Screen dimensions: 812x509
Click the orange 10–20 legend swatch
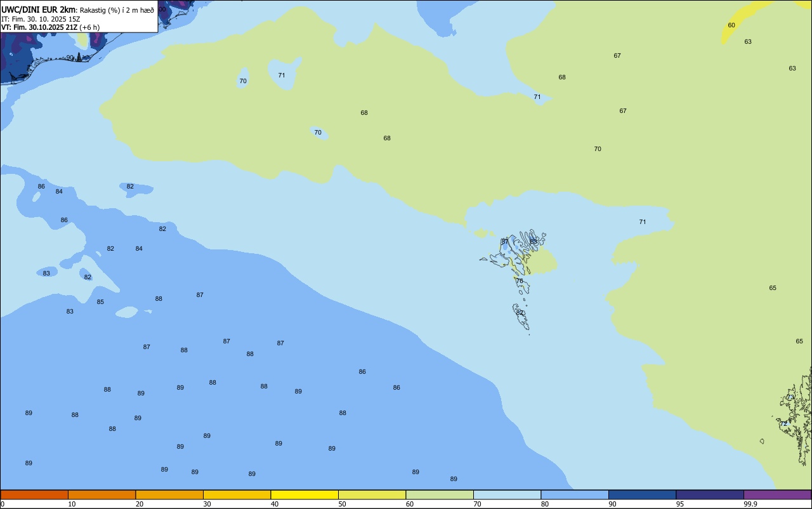pyautogui.click(x=101, y=494)
